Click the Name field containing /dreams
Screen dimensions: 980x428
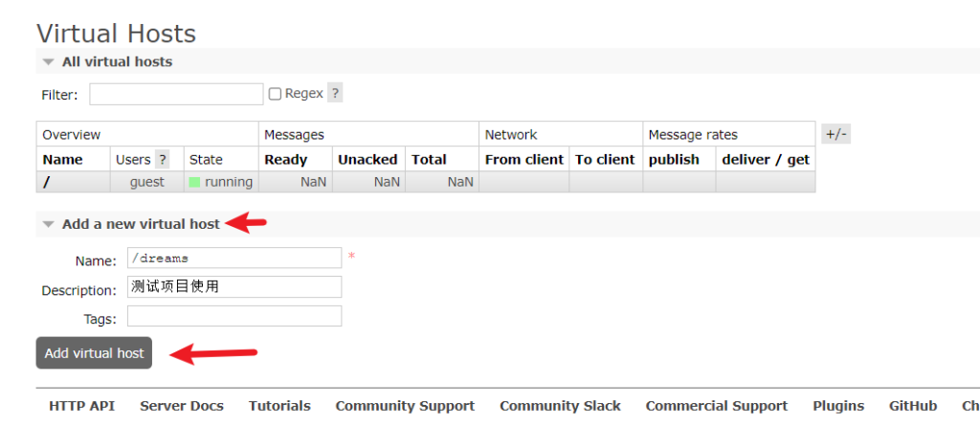click(x=234, y=258)
